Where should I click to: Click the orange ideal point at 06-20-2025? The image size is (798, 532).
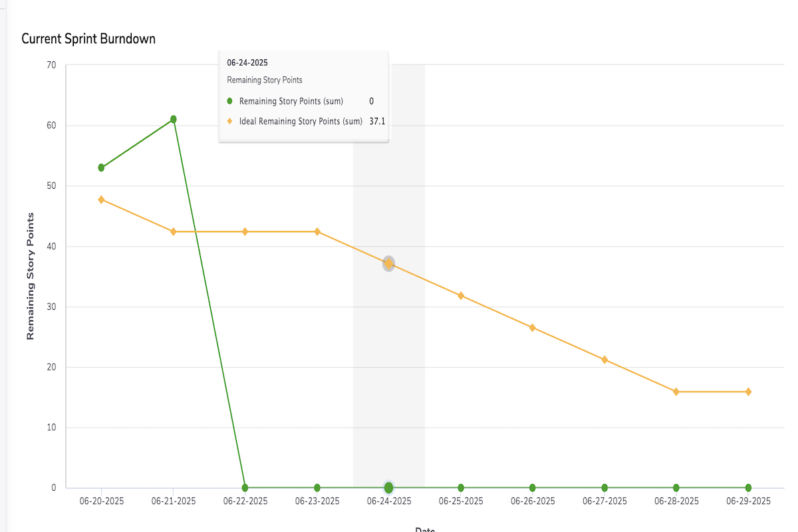[101, 199]
